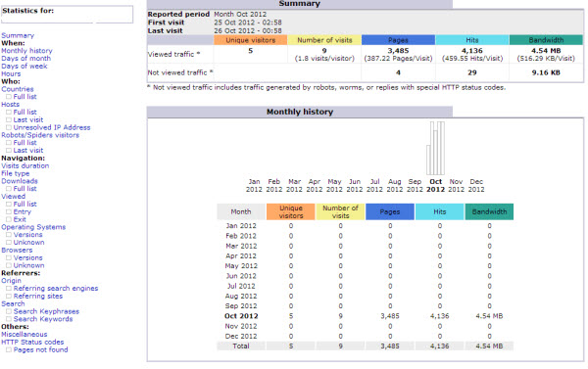Open Days of week report
The width and height of the screenshot is (588, 369).
[x=24, y=66]
